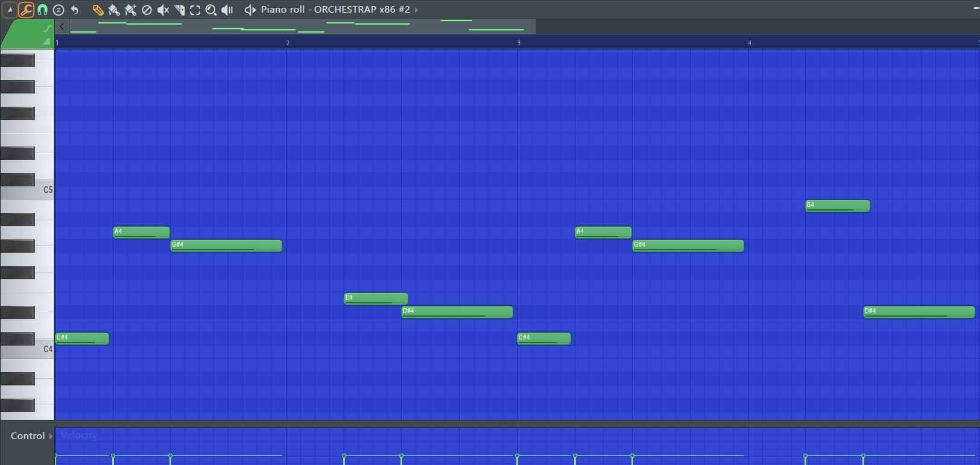
Task: Open the Stamp chord tool
Action: click(x=58, y=10)
